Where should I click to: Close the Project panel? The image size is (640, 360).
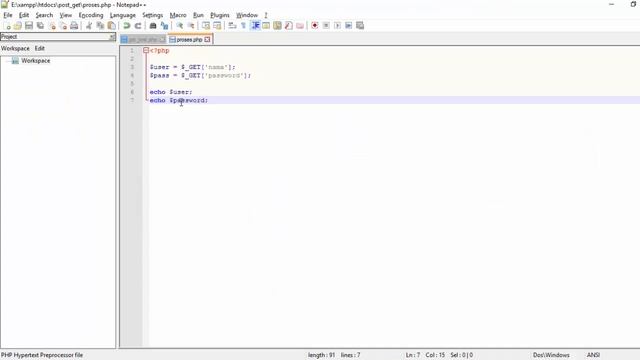point(112,37)
